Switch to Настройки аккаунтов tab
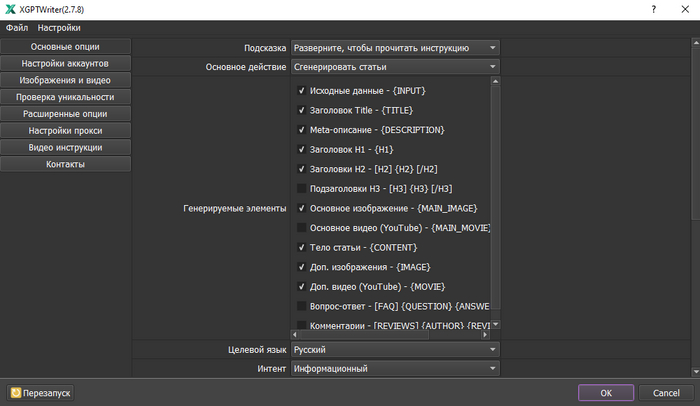The image size is (700, 406). 65,64
